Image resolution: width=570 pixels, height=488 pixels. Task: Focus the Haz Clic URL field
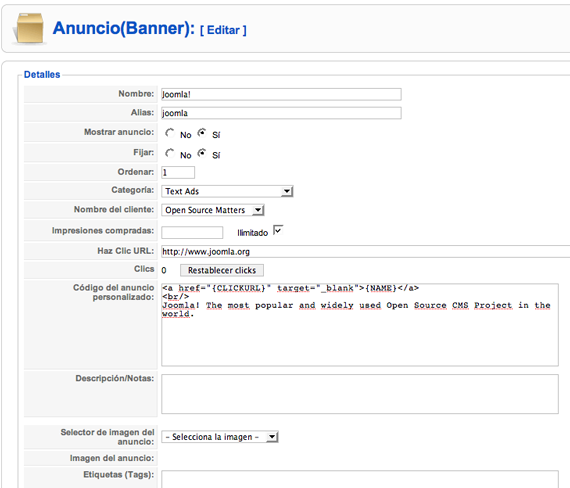click(365, 252)
